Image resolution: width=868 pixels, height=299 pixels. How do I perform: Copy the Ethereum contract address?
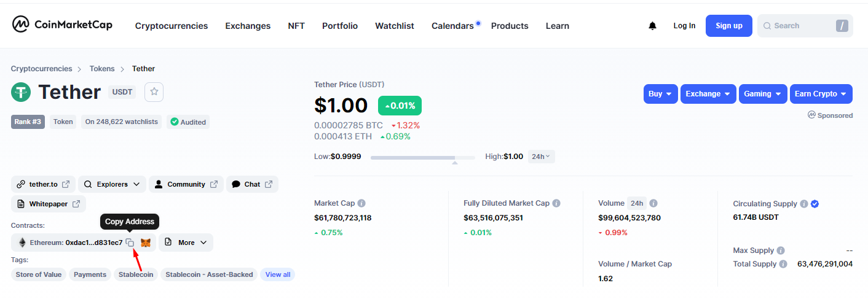point(130,243)
